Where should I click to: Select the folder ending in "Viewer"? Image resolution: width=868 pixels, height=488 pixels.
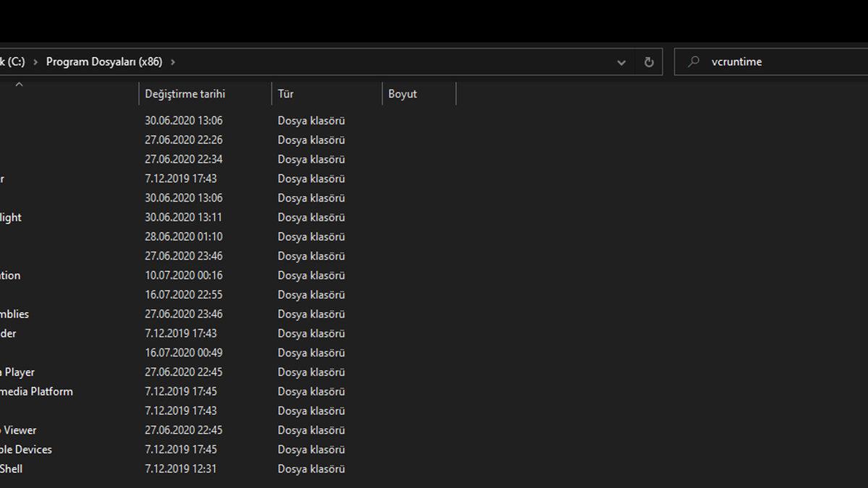(19, 430)
